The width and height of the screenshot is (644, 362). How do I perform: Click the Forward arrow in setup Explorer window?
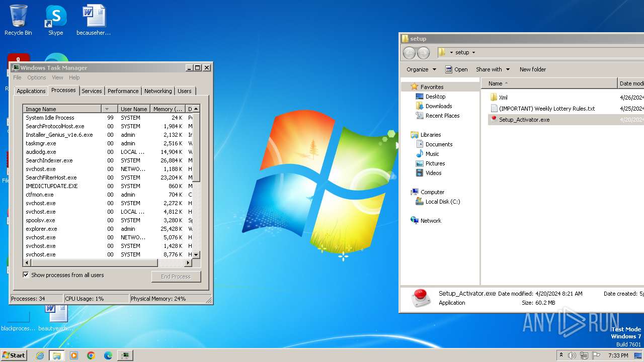pyautogui.click(x=424, y=52)
